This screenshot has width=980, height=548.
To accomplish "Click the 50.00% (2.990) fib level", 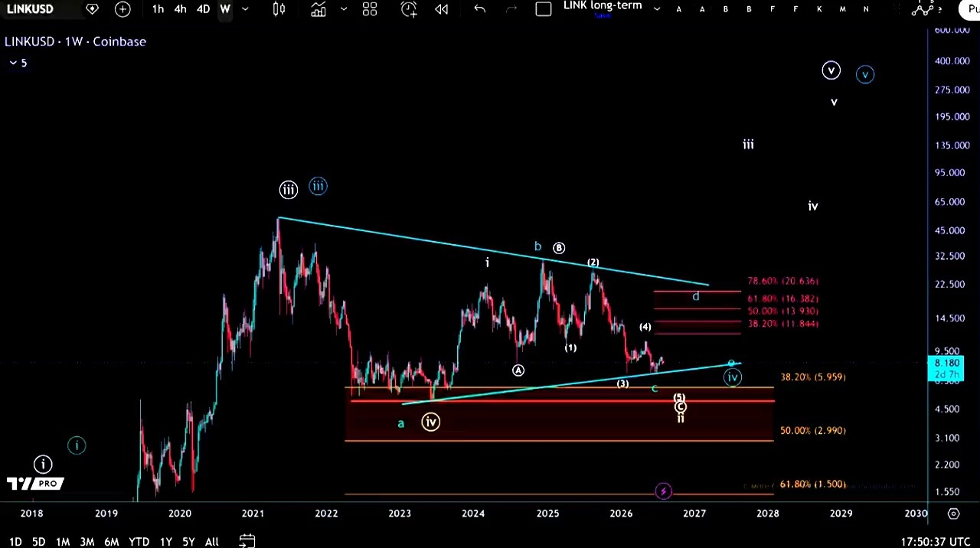I will tap(813, 431).
